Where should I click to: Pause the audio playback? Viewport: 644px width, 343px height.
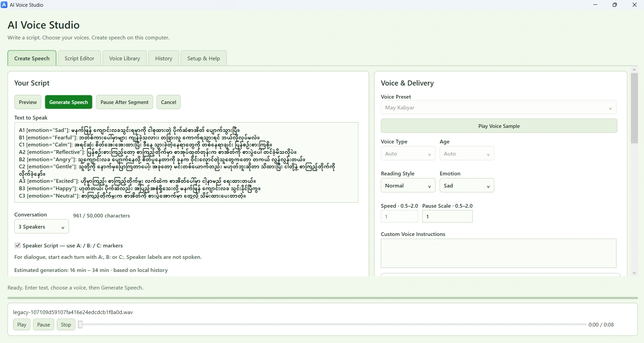[x=44, y=324]
